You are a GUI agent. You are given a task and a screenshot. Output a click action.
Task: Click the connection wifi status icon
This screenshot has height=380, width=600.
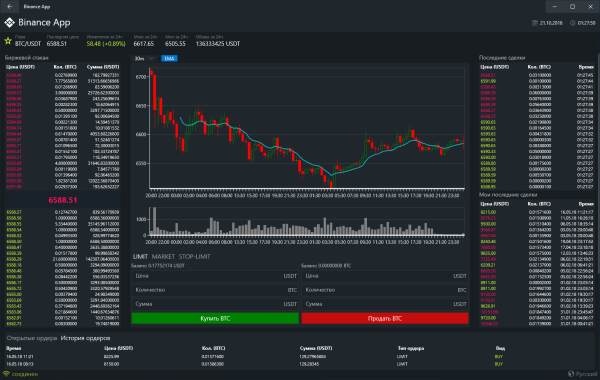coord(6,374)
